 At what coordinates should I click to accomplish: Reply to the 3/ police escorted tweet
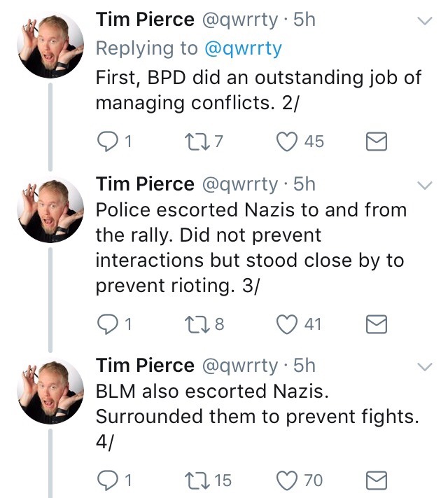pyautogui.click(x=106, y=324)
